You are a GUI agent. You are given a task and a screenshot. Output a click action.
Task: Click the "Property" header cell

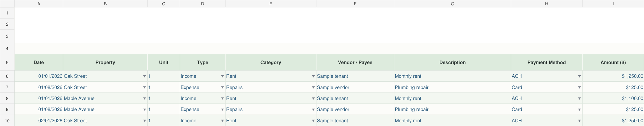105,62
